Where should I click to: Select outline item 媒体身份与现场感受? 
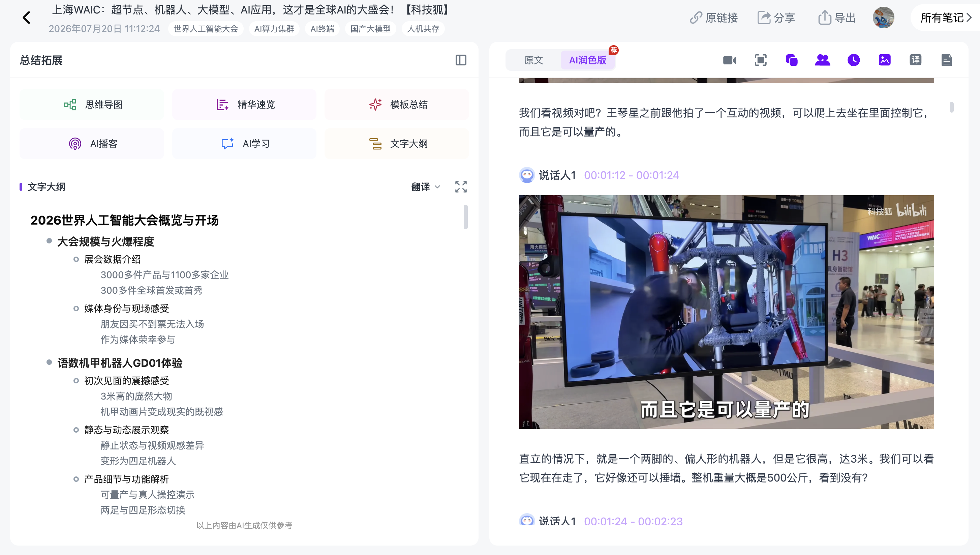pos(126,309)
